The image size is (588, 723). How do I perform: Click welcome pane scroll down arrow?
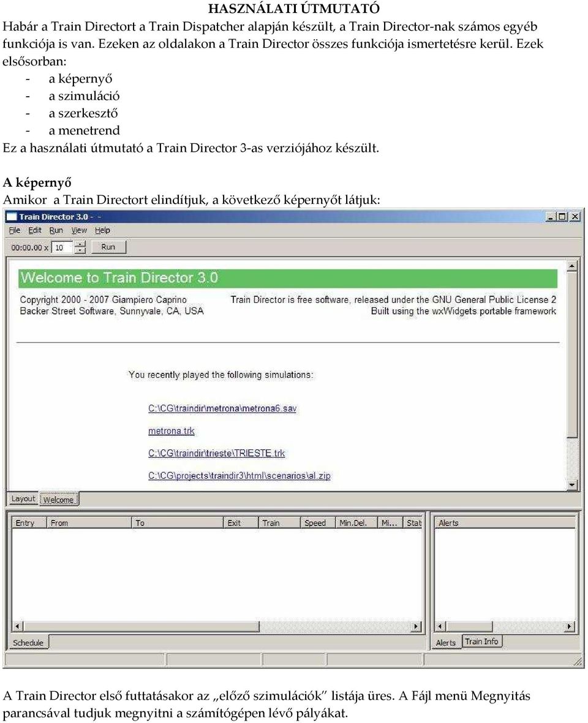(x=572, y=485)
